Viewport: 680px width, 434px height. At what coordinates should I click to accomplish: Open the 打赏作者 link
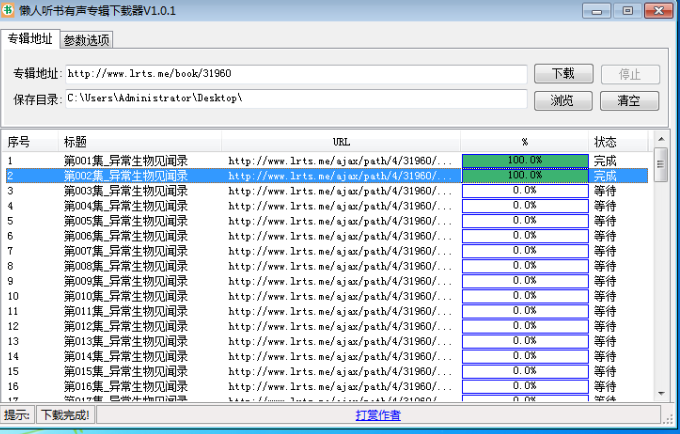pos(378,415)
